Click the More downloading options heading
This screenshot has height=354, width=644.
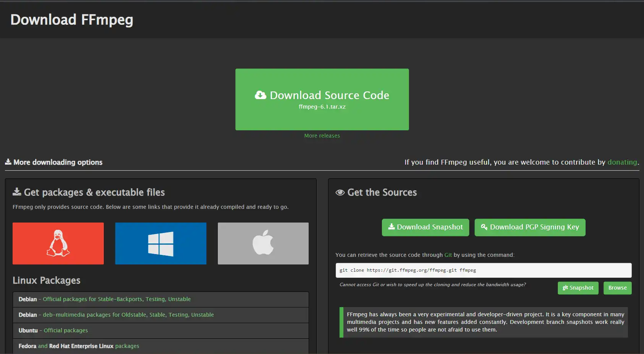coord(58,162)
